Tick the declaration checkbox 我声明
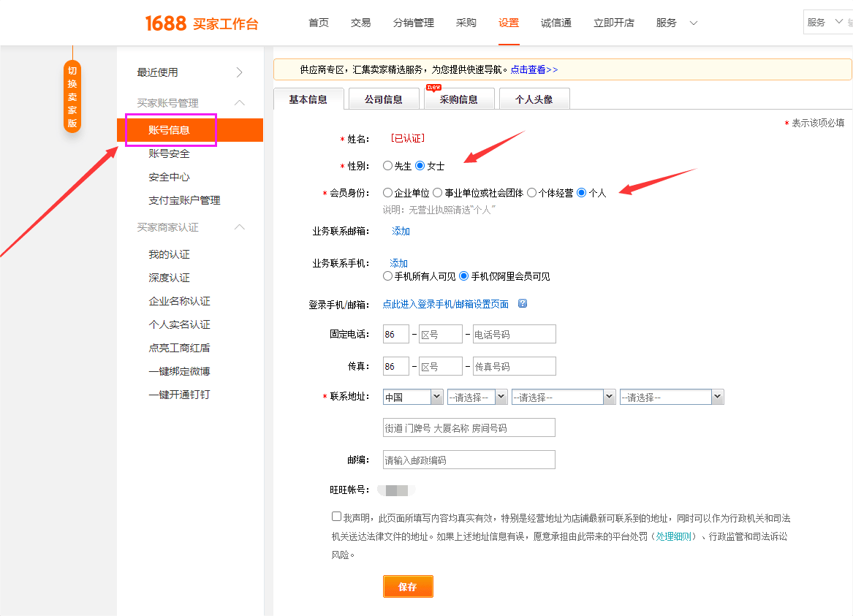This screenshot has height=616, width=853. 337,517
